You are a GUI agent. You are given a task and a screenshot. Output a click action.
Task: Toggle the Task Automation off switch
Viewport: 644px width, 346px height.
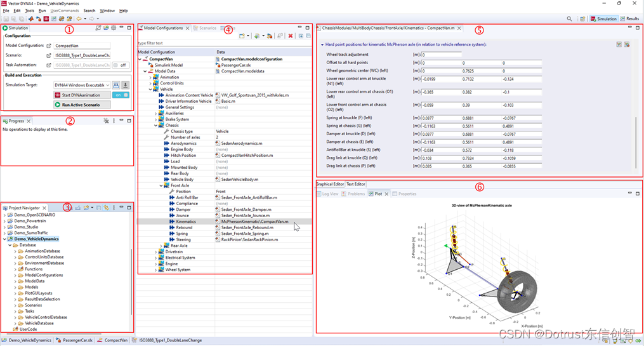pos(121,65)
